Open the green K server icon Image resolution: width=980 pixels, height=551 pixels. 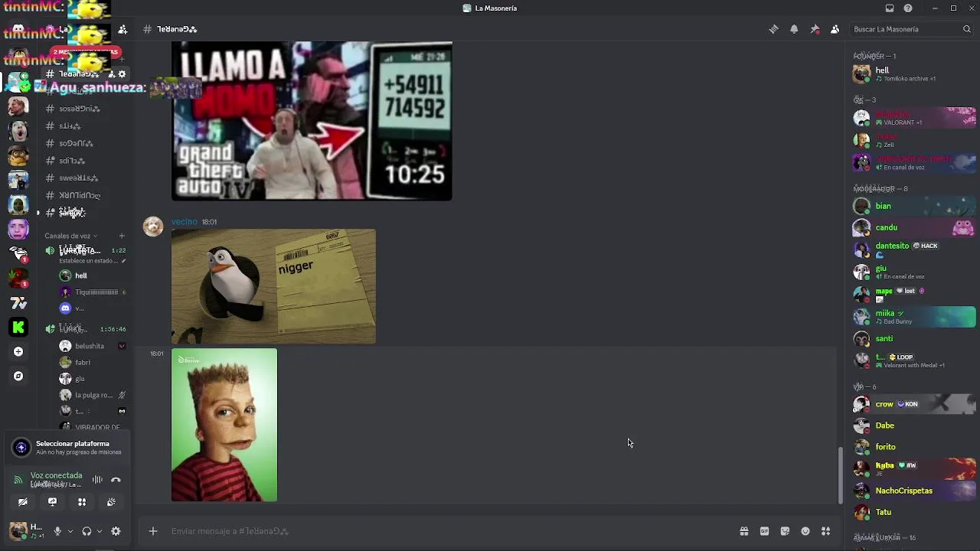coord(18,328)
